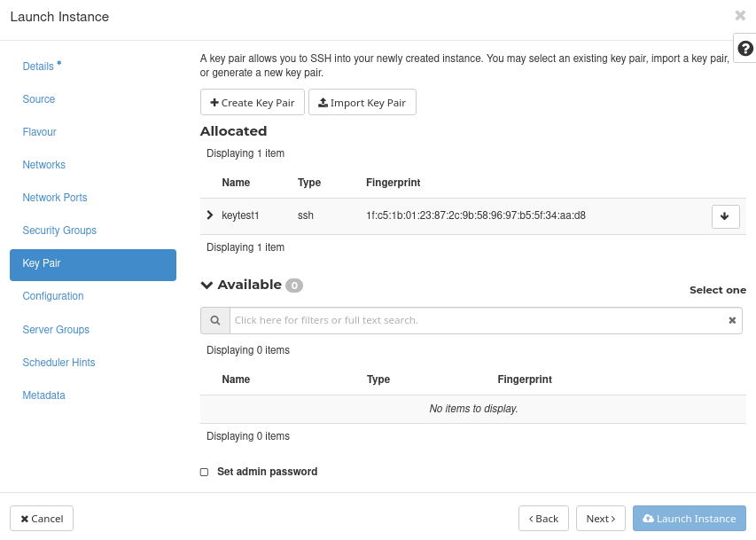Open the contextual help panel
Viewport: 756px width, 540px height.
pos(744,49)
